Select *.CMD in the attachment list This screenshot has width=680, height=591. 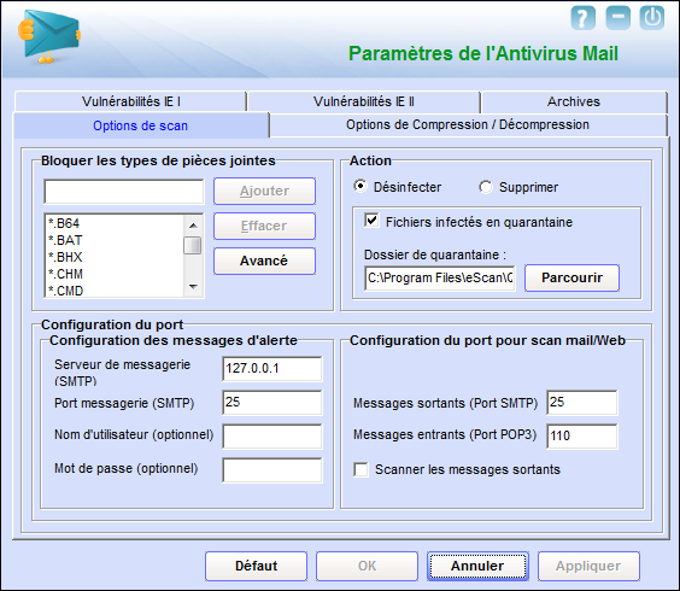click(115, 290)
